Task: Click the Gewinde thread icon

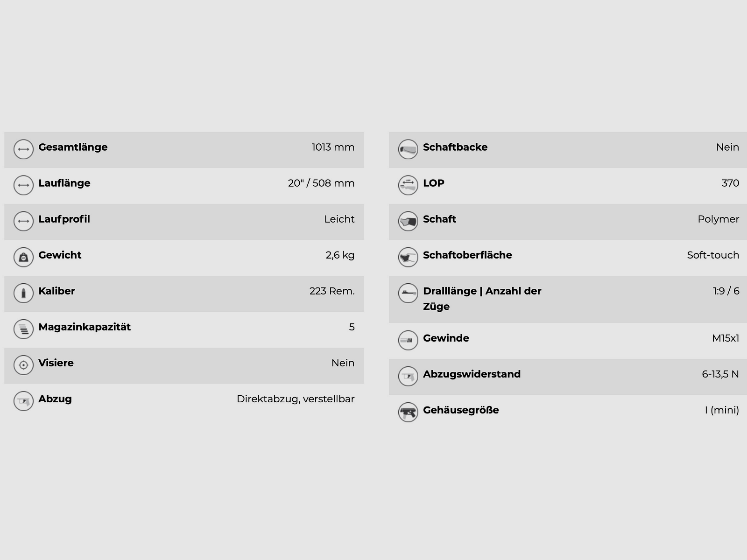Action: click(408, 340)
